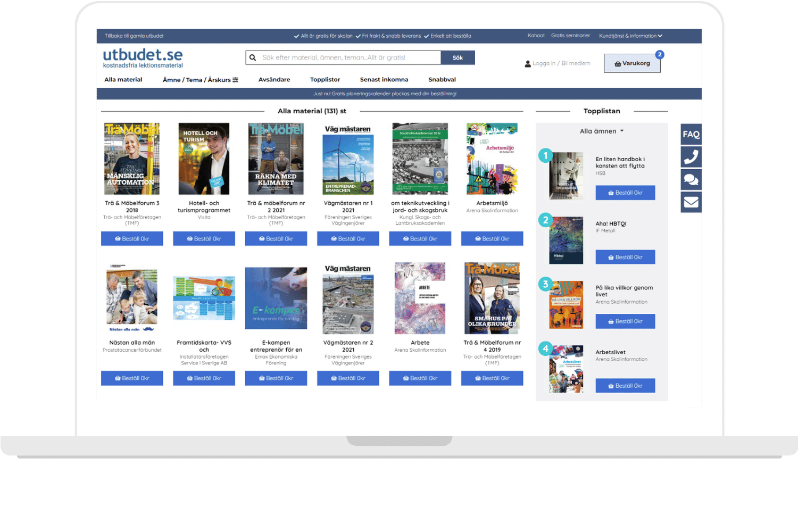Open E-kampen cover thumbnail
This screenshot has width=798, height=532.
[x=276, y=298]
